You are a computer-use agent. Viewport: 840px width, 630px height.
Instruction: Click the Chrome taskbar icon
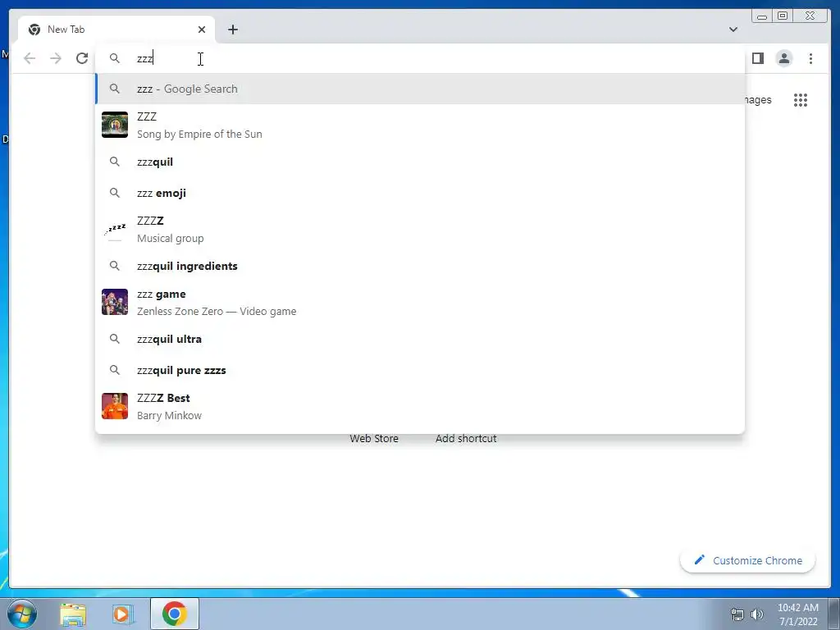pyautogui.click(x=175, y=614)
